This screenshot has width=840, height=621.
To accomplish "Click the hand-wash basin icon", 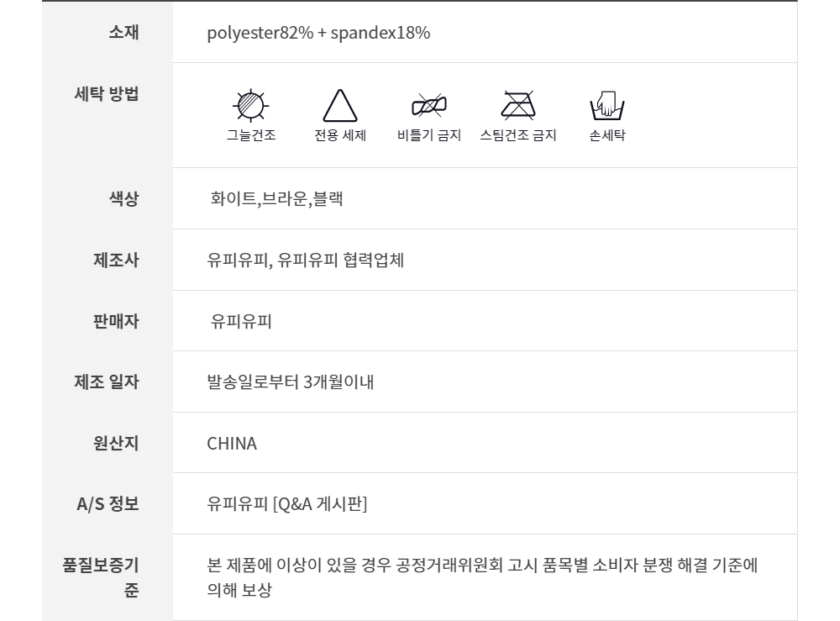I will 607,106.
